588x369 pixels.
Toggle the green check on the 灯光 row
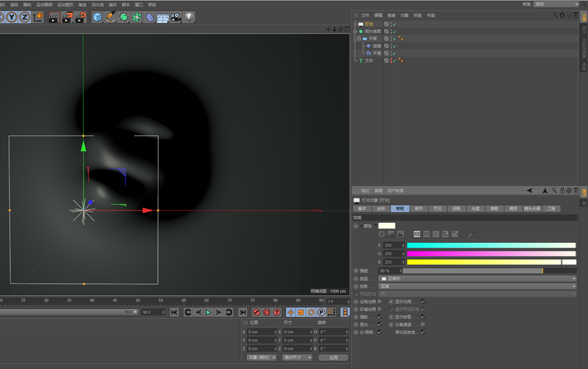[x=395, y=24]
